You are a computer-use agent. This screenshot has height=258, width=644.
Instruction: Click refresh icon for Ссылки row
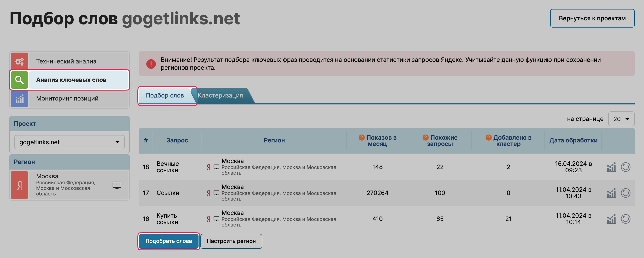point(625,193)
